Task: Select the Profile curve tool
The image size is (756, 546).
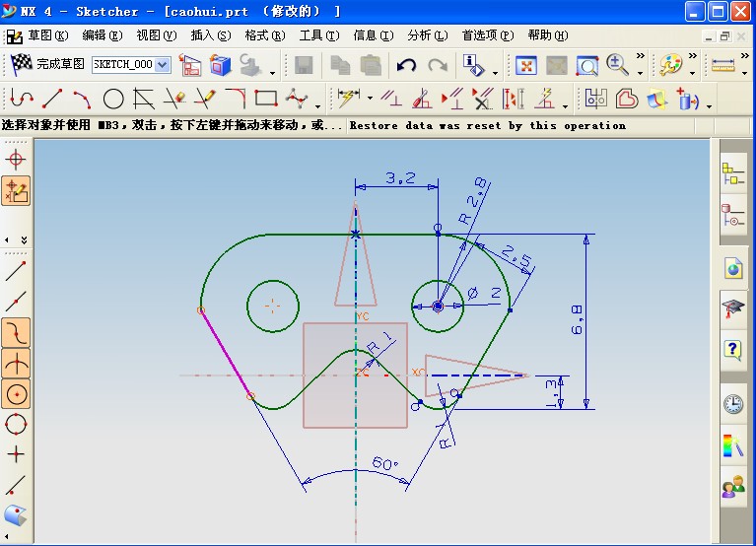Action: click(x=22, y=99)
